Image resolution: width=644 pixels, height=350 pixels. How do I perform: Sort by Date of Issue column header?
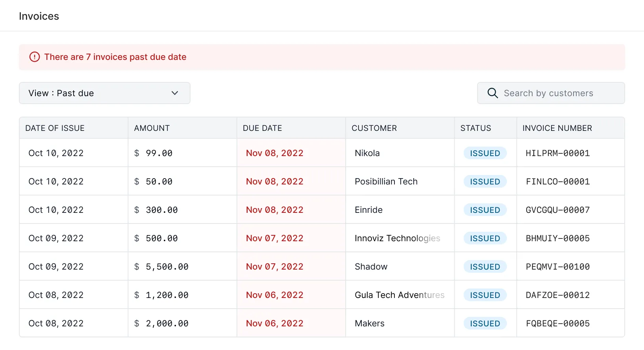point(55,128)
